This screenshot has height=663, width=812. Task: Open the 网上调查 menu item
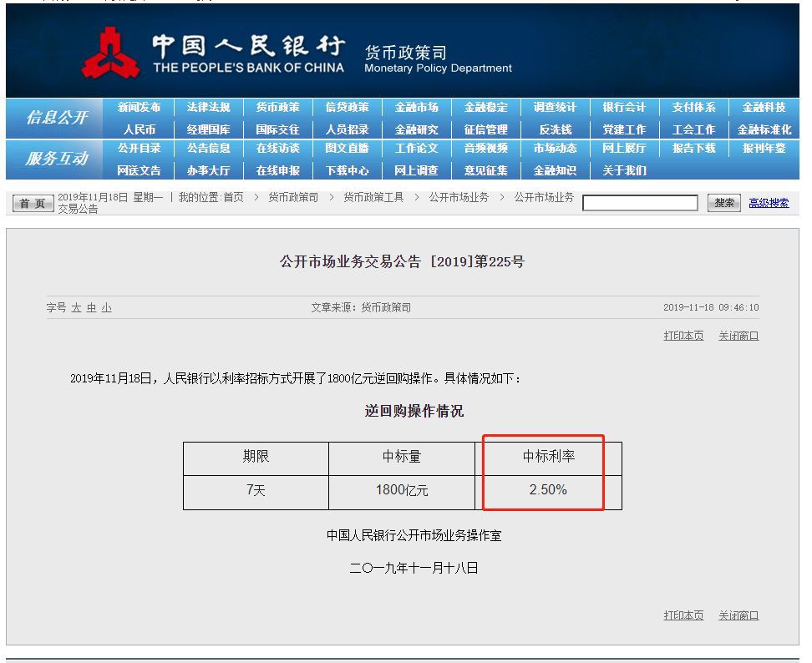click(x=416, y=171)
